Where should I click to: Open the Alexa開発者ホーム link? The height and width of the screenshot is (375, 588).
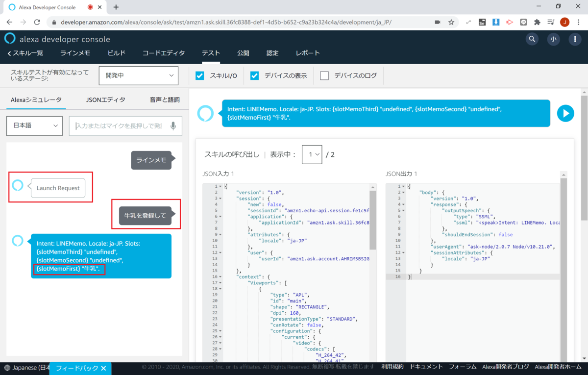[x=559, y=367]
